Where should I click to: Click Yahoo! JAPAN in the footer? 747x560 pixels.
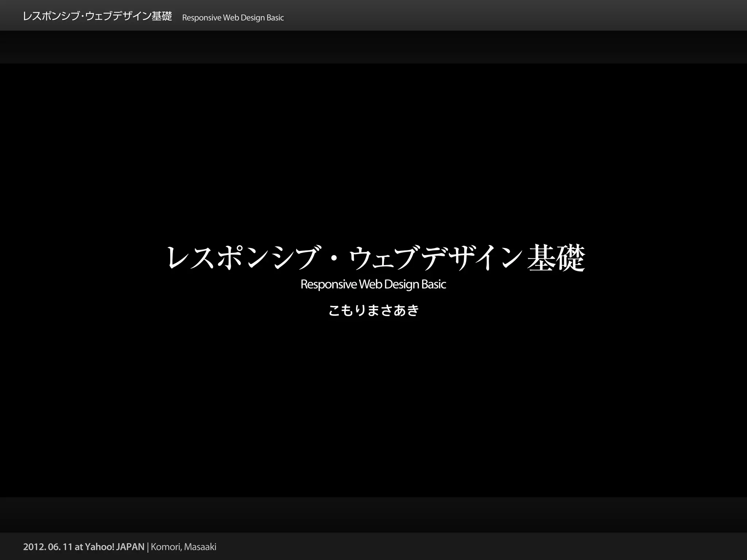tap(115, 547)
